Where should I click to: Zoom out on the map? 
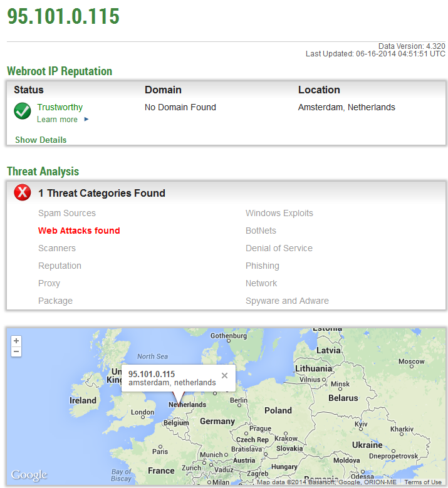pos(16,351)
